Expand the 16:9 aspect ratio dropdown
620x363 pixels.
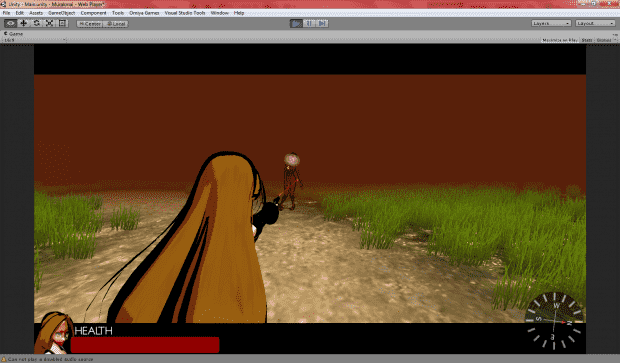click(x=34, y=40)
